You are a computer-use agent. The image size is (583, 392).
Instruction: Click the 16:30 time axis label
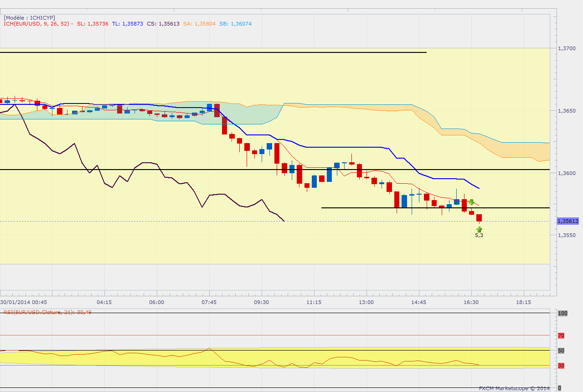tap(471, 302)
